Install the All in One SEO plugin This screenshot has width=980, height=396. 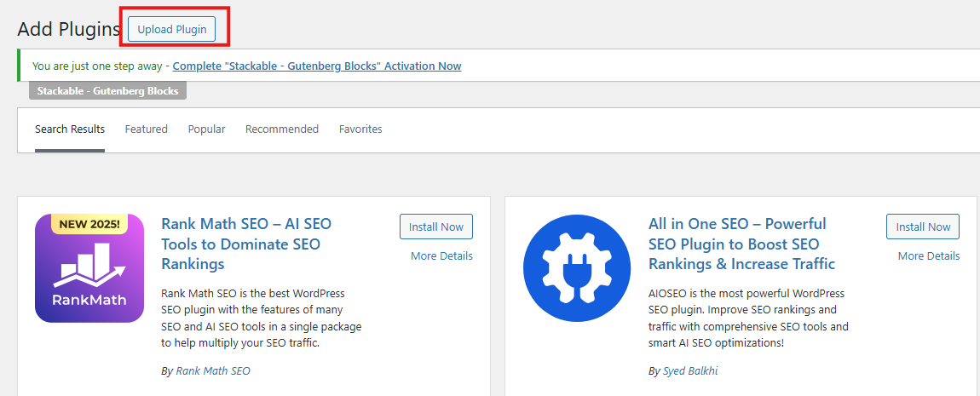(x=923, y=227)
